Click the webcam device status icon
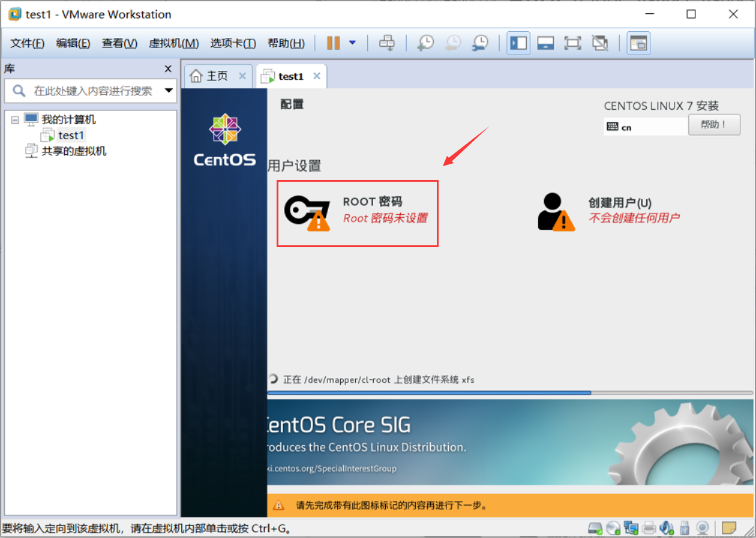Viewport: 756px width, 538px height. [703, 528]
